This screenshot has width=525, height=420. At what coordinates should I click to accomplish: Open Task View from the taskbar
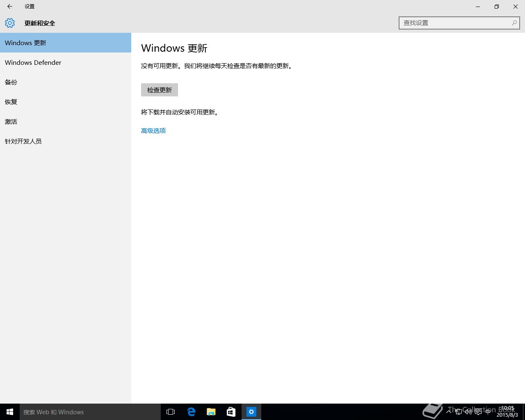(x=171, y=412)
